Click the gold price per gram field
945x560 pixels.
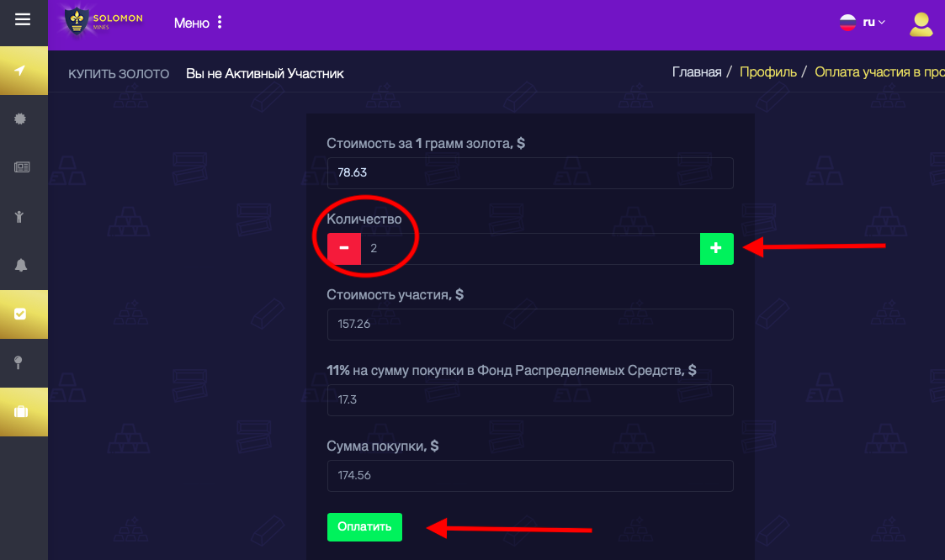click(x=530, y=173)
